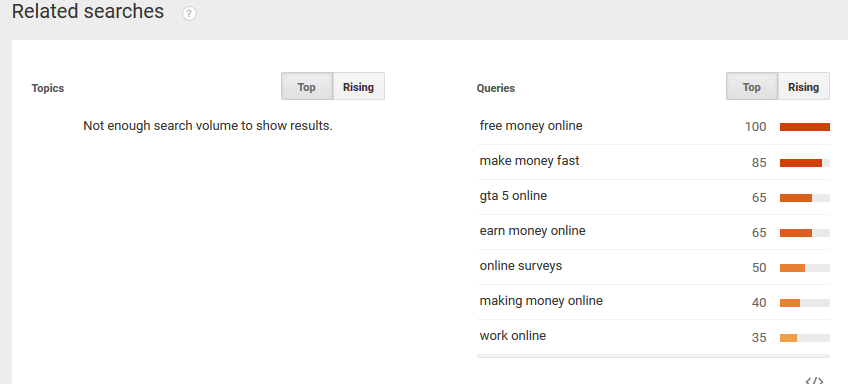The image size is (848, 384).
Task: Click the 50 score value
Action: (759, 268)
